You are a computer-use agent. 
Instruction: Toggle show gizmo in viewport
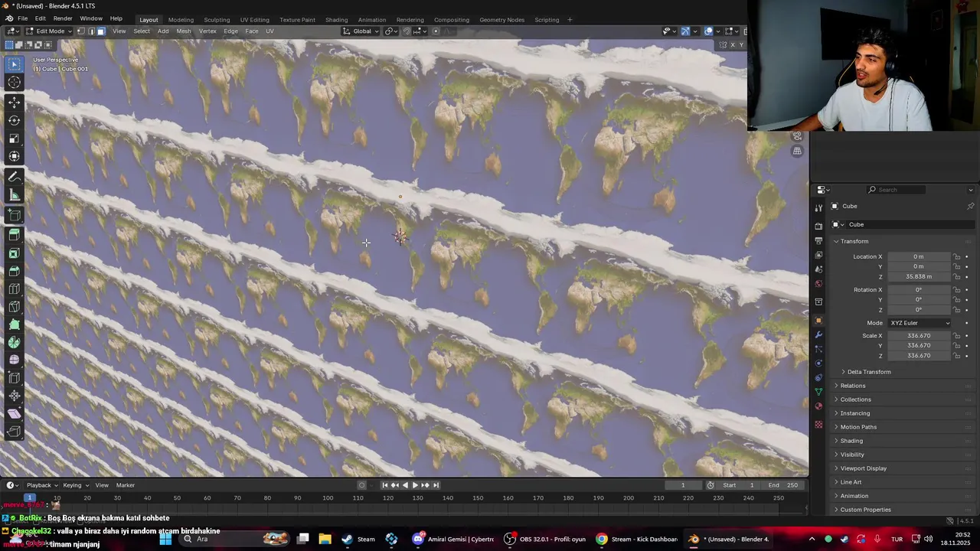(685, 31)
